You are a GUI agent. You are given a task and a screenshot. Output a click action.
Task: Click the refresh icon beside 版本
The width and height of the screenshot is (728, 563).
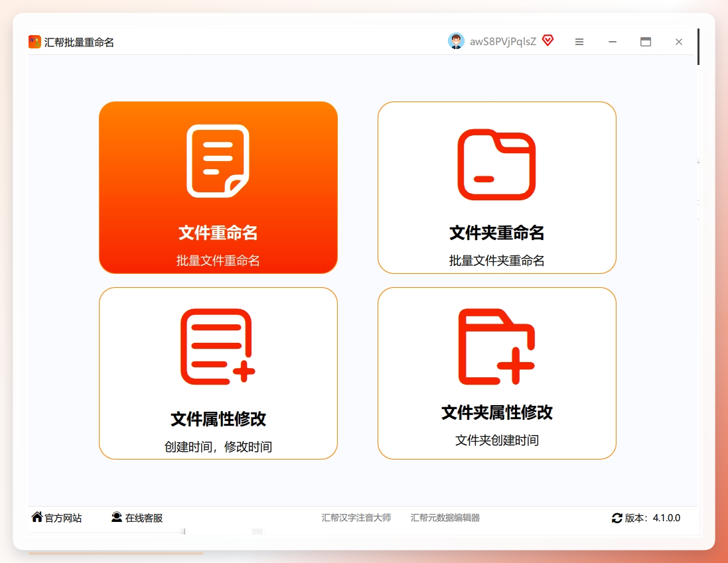coord(617,518)
